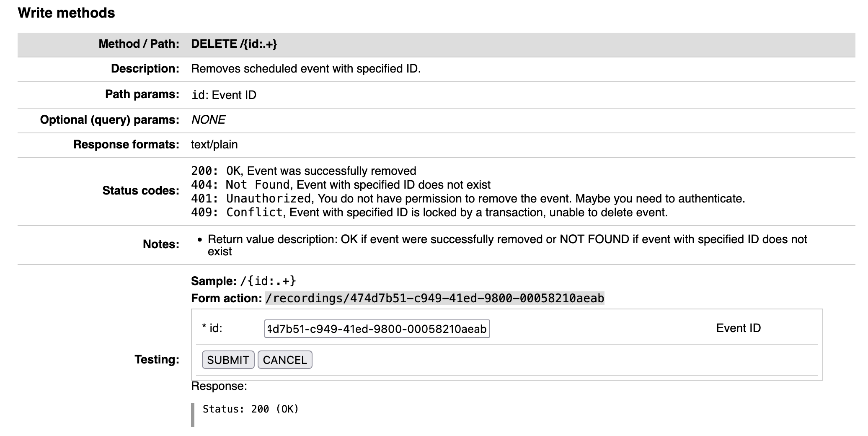This screenshot has height=436, width=868.
Task: Click the Optional (query) params label
Action: (x=110, y=119)
